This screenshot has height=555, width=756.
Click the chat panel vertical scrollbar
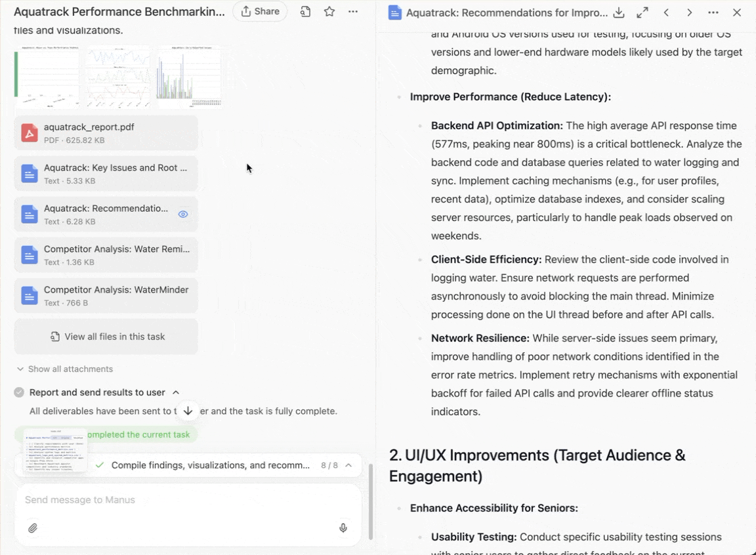pyautogui.click(x=371, y=501)
